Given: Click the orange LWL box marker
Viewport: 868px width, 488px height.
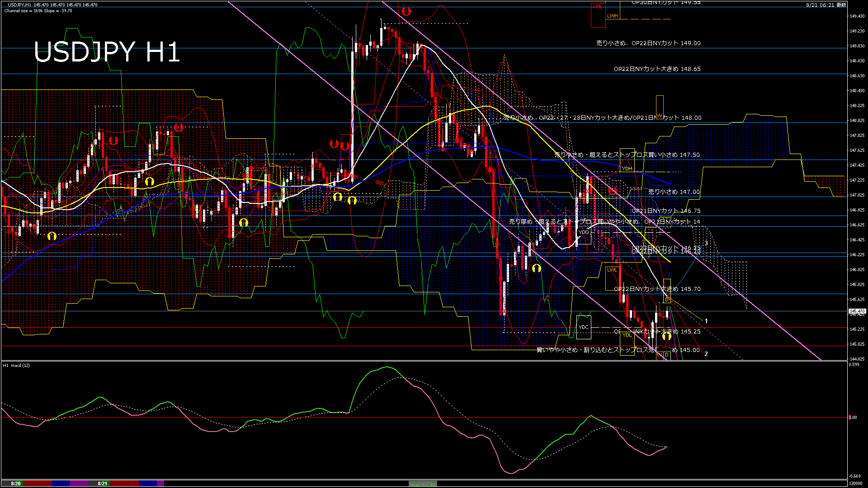Looking at the screenshot, I should [612, 270].
